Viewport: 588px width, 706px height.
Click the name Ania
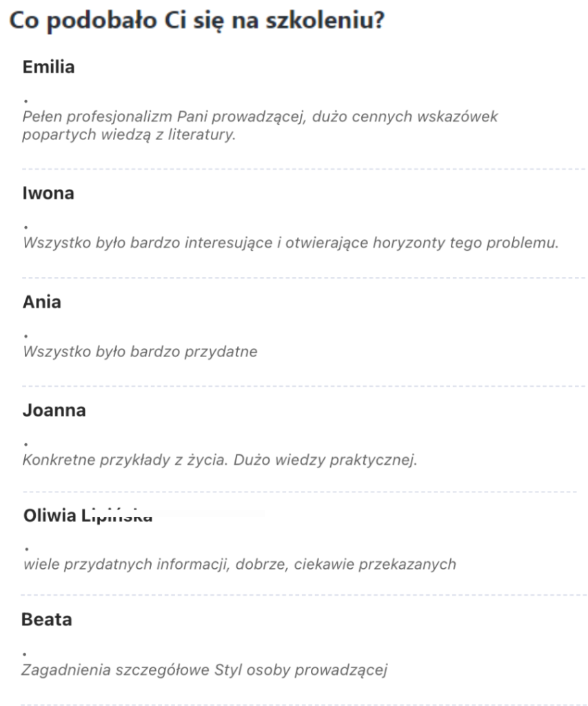(x=41, y=302)
